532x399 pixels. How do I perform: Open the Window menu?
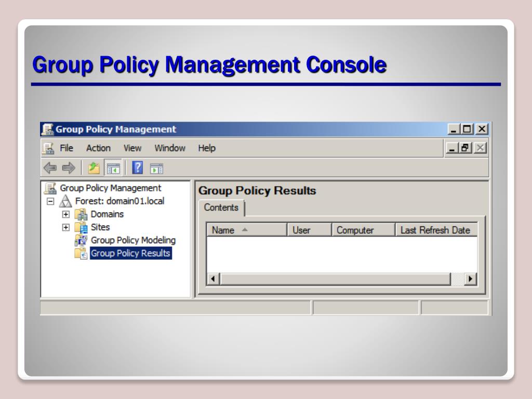tap(170, 148)
